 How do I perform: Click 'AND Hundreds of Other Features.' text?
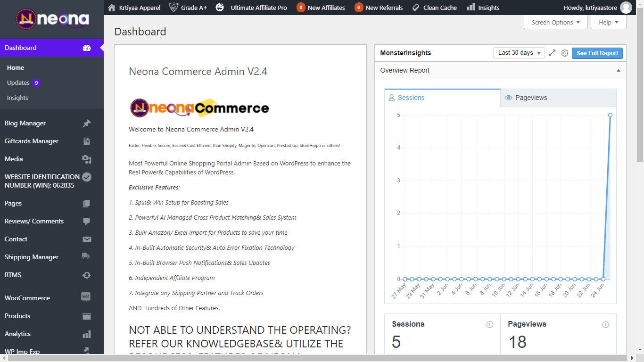click(x=174, y=308)
